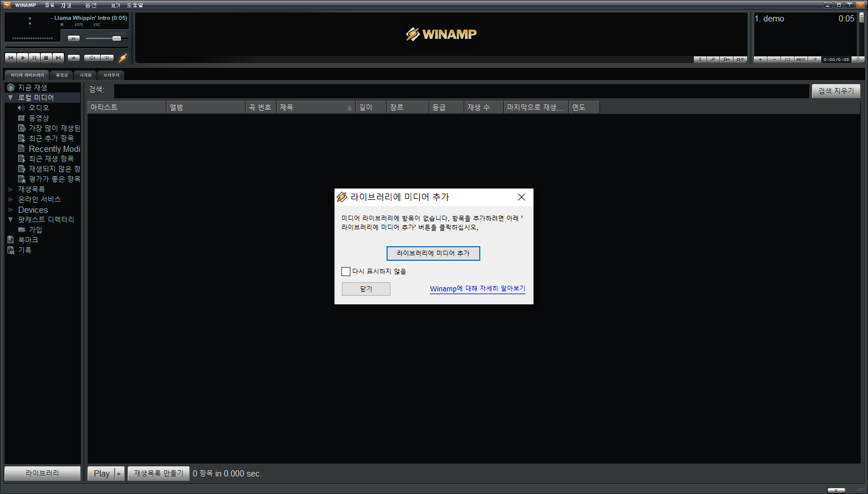Open the 파일 menu
Viewport: 868px width, 494px height.
(x=50, y=5)
